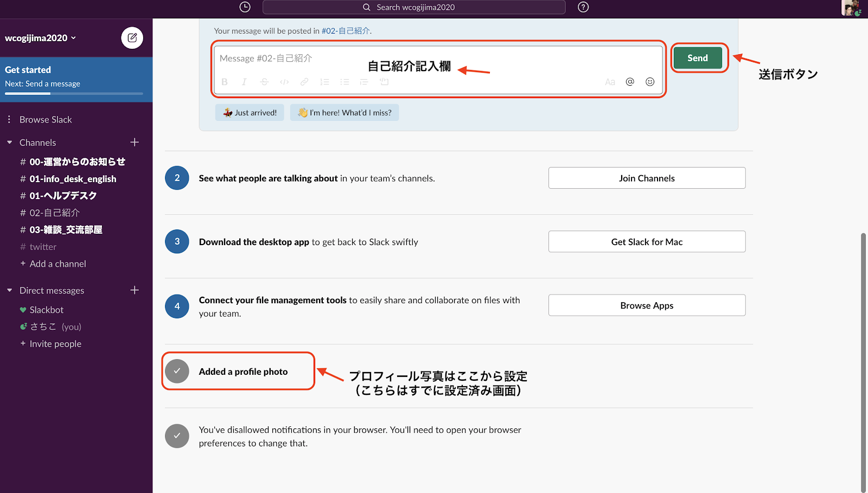Start direct message with plus icon
The image size is (868, 493).
(x=135, y=290)
